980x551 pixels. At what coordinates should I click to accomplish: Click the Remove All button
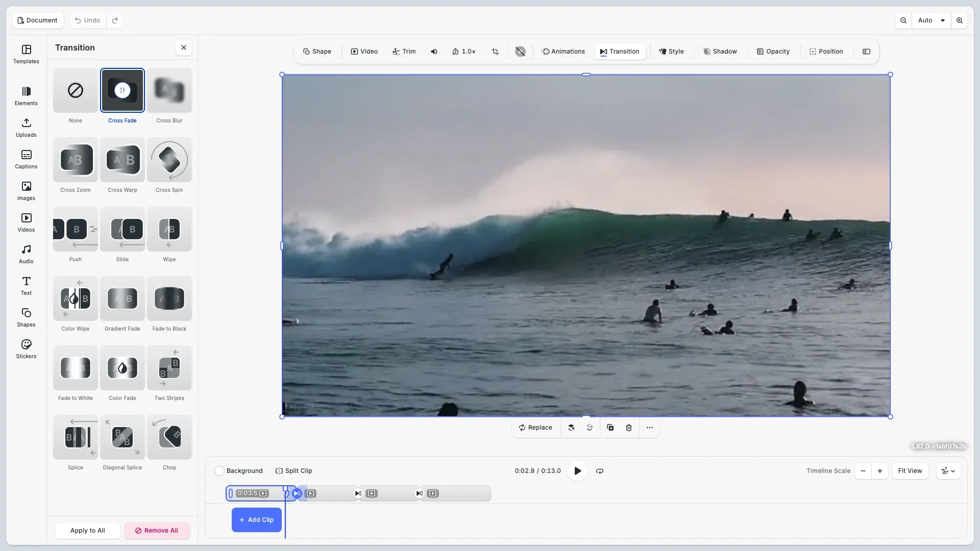pyautogui.click(x=157, y=531)
